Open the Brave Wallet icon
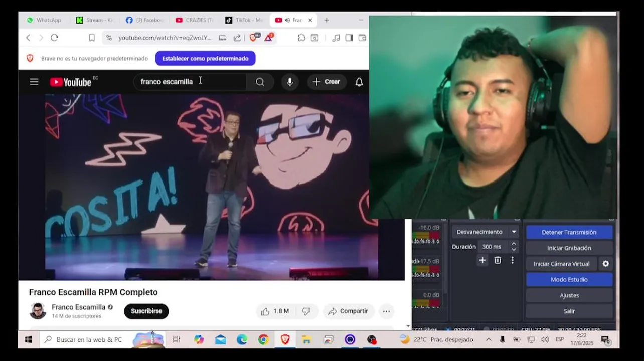 coord(362,38)
